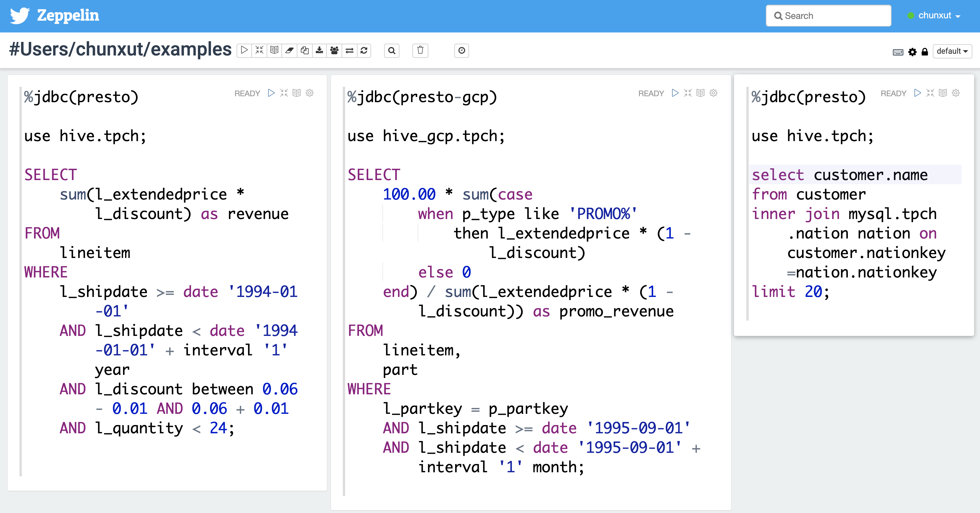Export this note with the download icon
This screenshot has height=513, width=980.
[319, 50]
